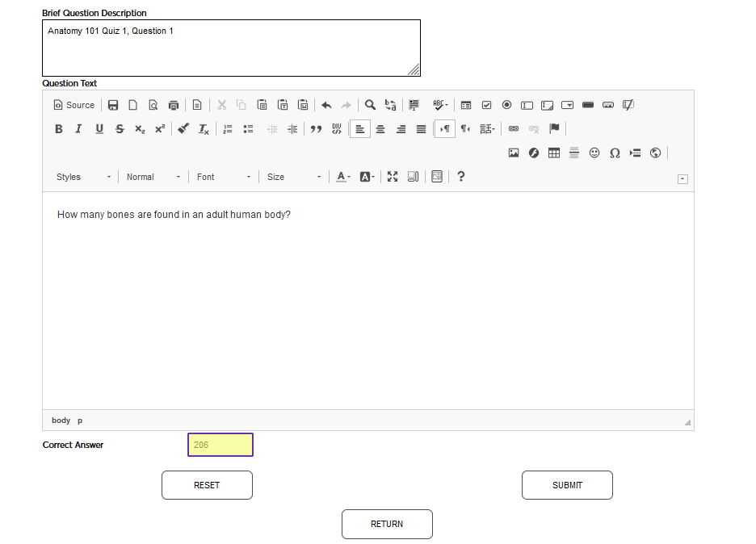Click the Correct Answer input field

click(220, 445)
